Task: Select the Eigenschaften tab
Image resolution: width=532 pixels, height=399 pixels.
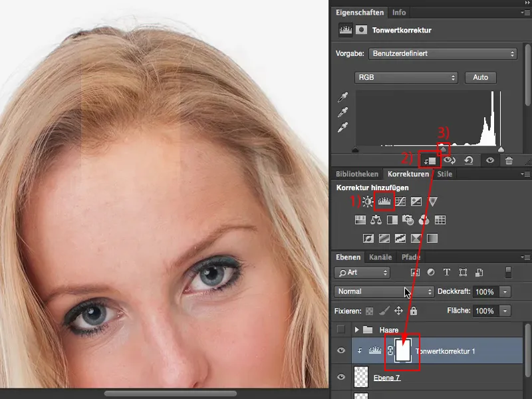Action: [x=360, y=13]
